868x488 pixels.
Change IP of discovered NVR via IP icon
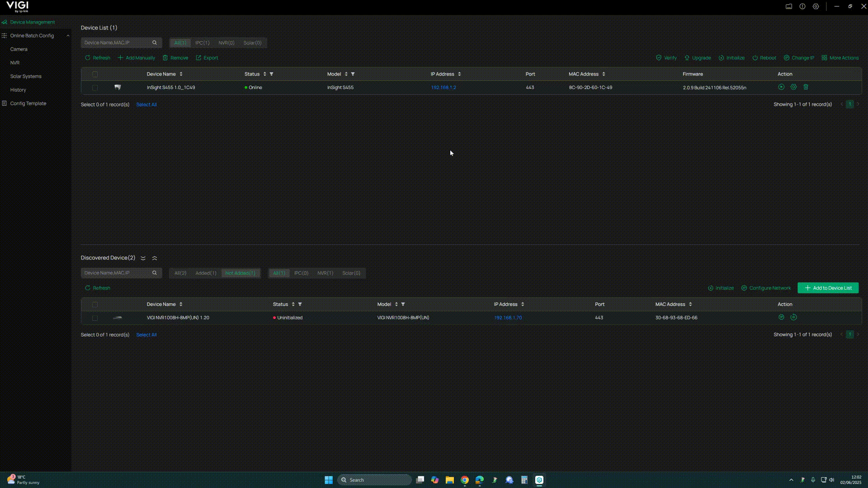tap(781, 317)
